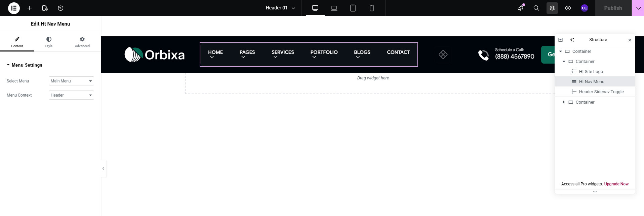Open the revision history icon

point(61,8)
